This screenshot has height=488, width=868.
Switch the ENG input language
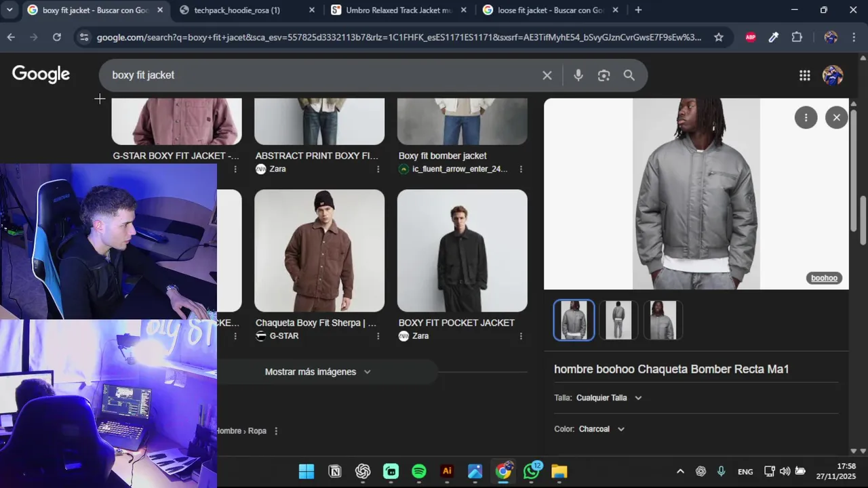tap(745, 472)
